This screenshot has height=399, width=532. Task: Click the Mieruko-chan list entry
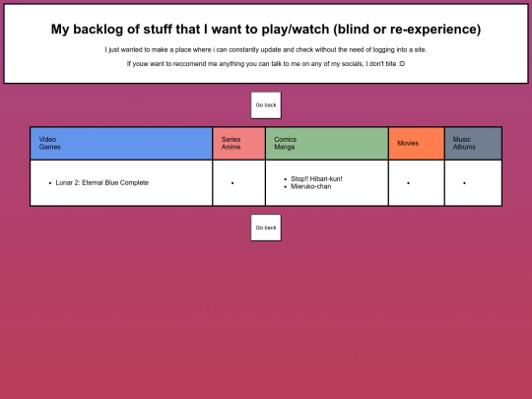pos(310,186)
